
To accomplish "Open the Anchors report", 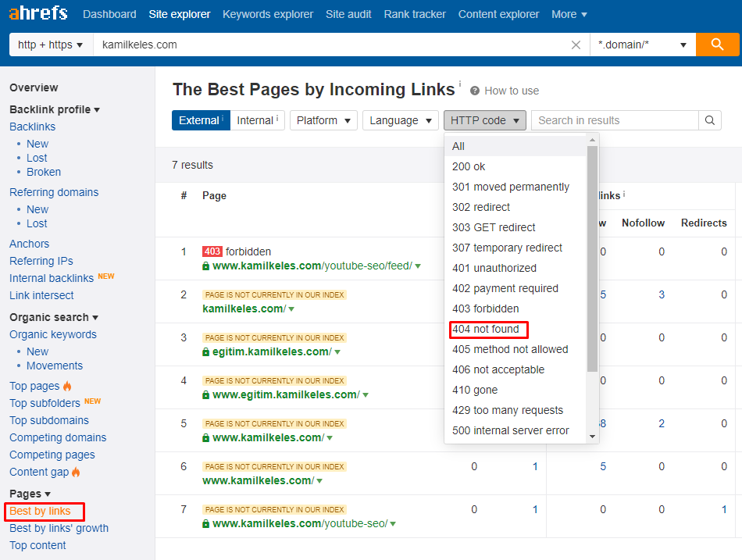I will coord(30,244).
